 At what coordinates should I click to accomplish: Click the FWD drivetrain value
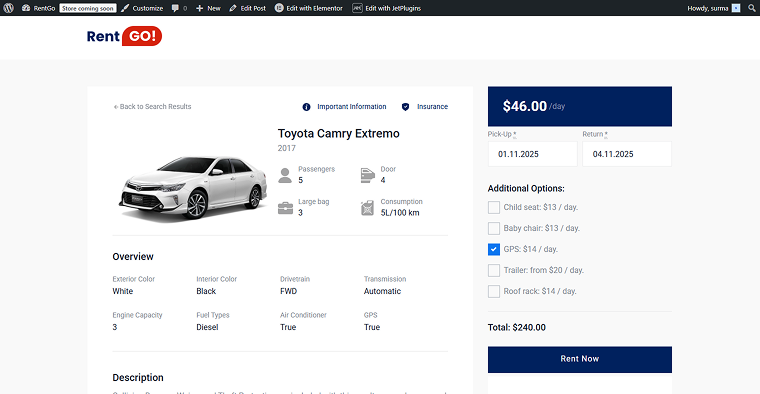click(x=288, y=291)
